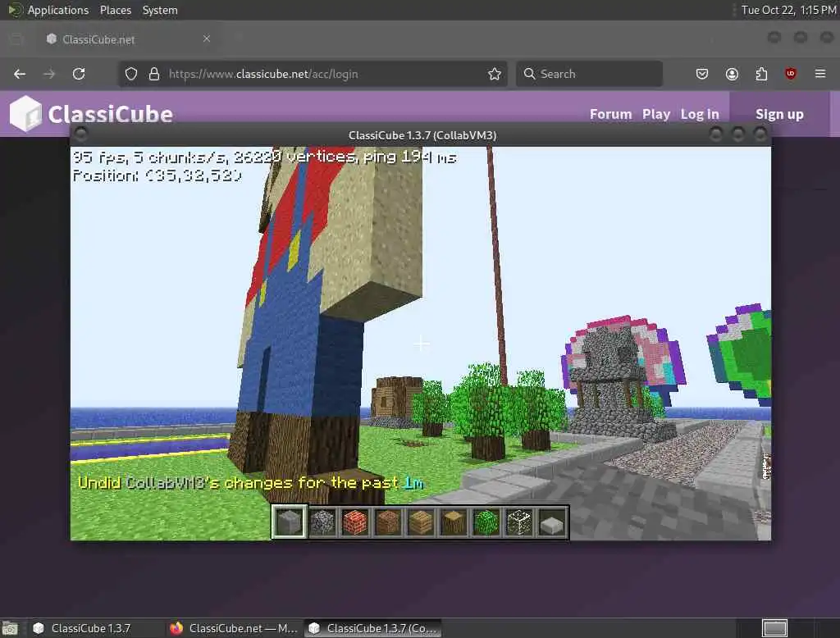840x638 pixels.
Task: Select the log block in hotbar
Action: (454, 522)
